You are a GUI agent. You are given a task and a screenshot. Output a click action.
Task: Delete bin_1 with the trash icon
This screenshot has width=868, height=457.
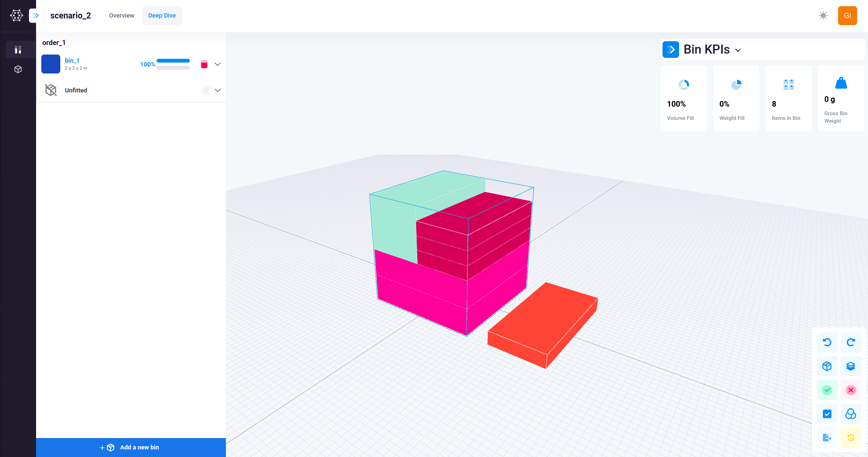click(x=204, y=64)
